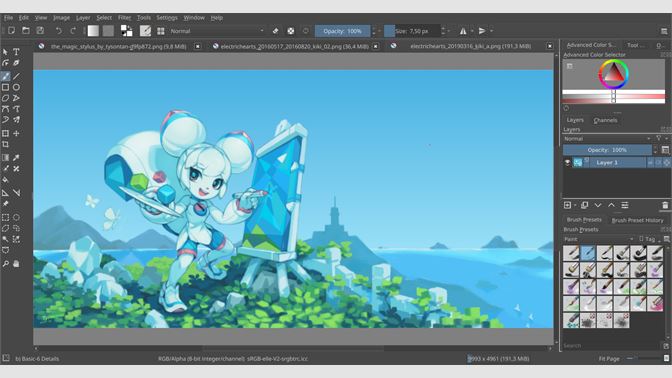Select the Gradient tool
This screenshot has width=672, height=378.
pyautogui.click(x=5, y=158)
